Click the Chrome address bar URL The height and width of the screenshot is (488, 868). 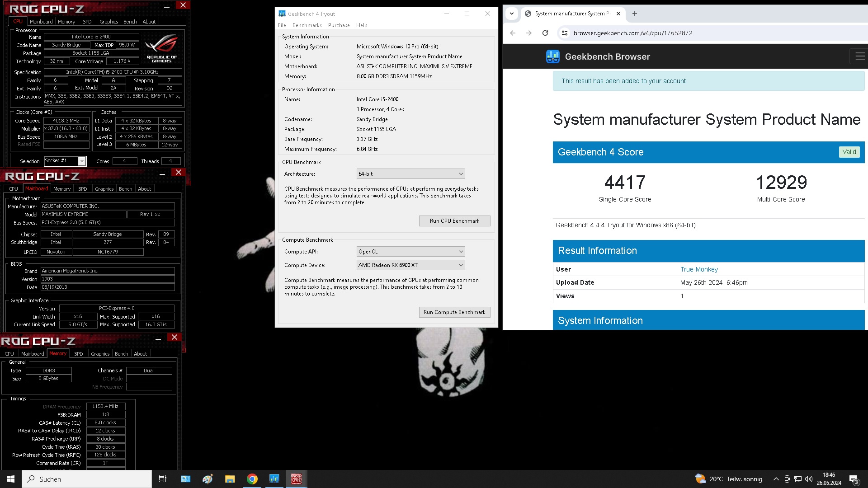(x=633, y=33)
